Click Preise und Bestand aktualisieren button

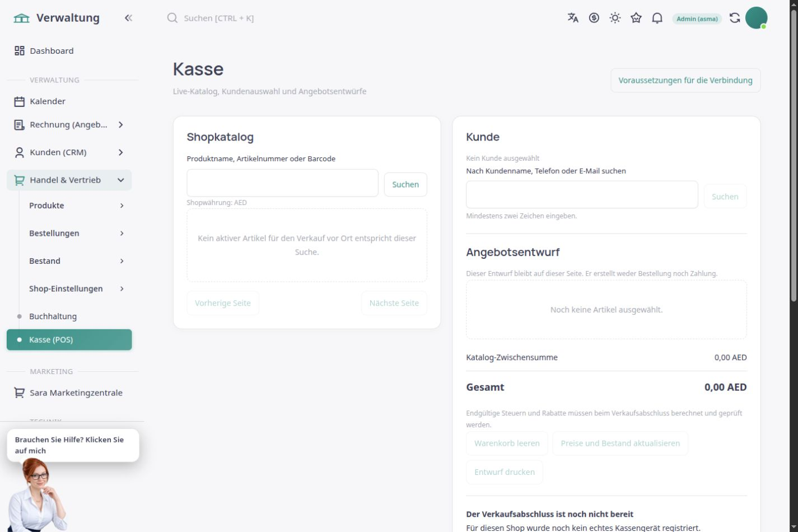point(620,444)
